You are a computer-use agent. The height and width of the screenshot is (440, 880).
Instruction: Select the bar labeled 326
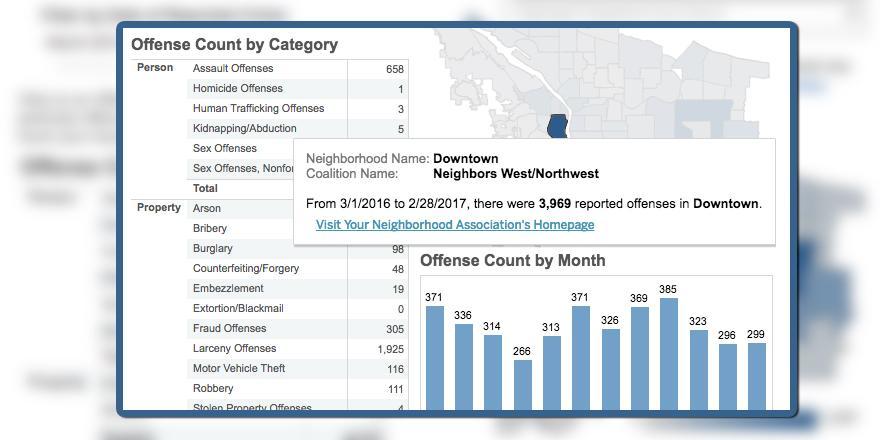tap(611, 370)
